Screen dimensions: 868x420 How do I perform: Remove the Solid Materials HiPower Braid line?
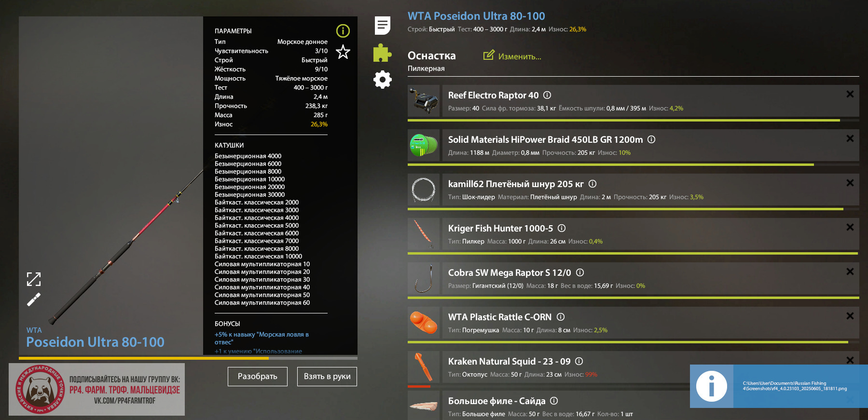point(850,138)
